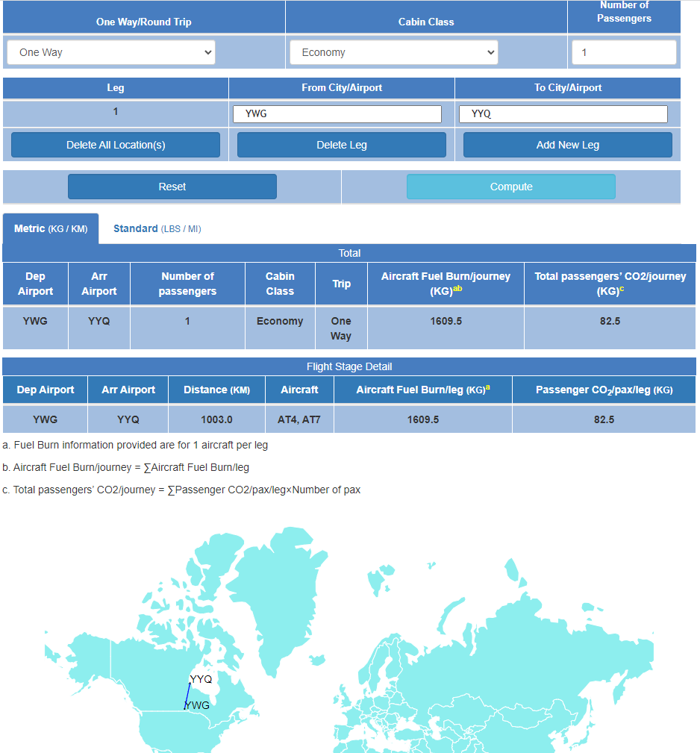The image size is (700, 753).
Task: Hit the Compute button
Action: 510,187
